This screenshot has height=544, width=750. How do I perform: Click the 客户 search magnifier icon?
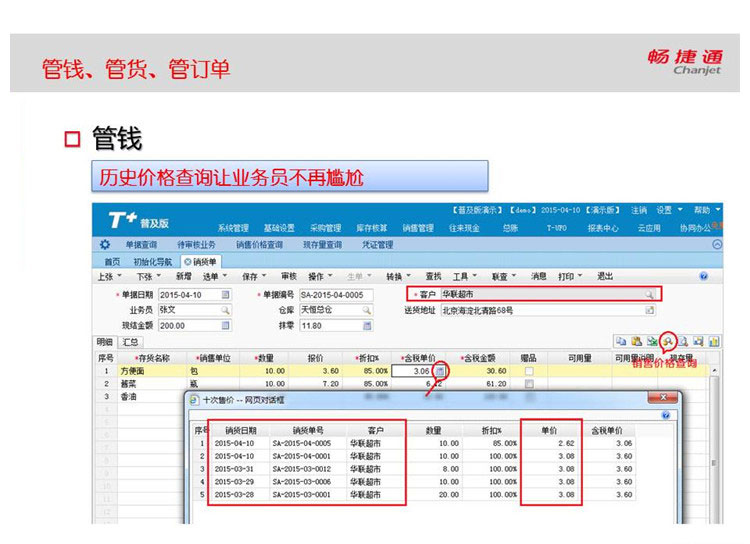coord(649,294)
